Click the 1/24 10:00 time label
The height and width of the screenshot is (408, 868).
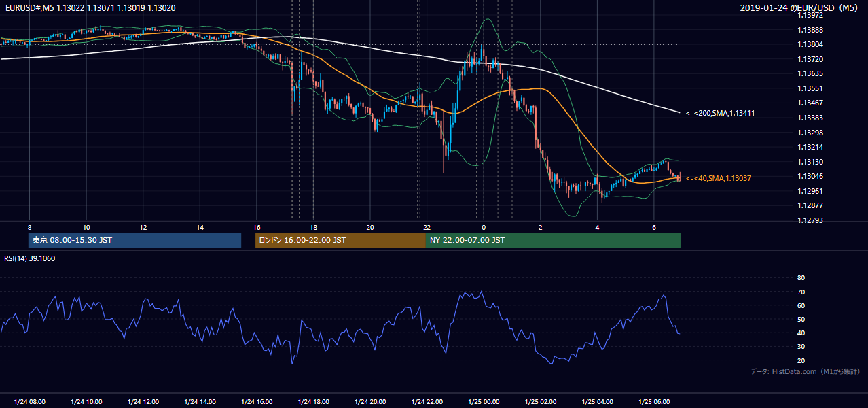[86, 402]
